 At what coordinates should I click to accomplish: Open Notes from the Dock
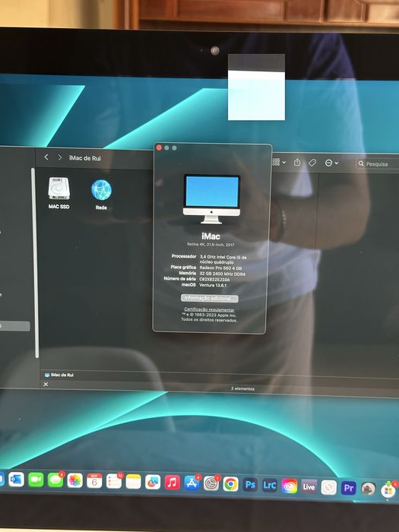(x=133, y=482)
